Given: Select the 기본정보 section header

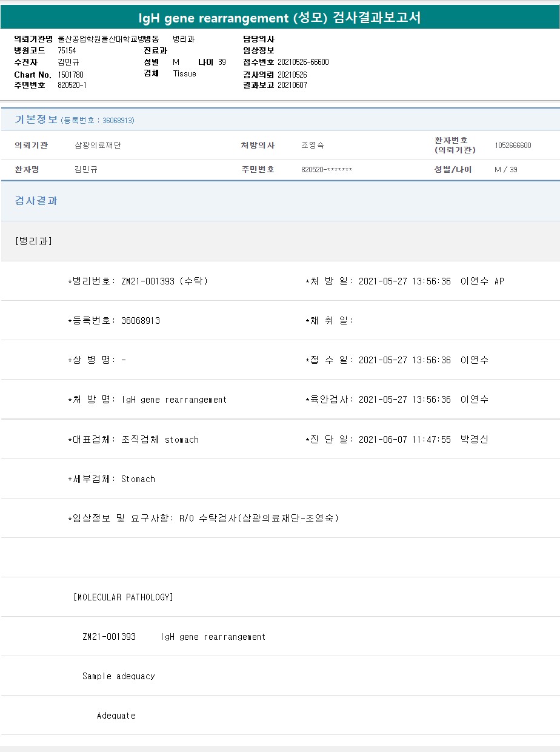Looking at the screenshot, I should click(x=36, y=119).
